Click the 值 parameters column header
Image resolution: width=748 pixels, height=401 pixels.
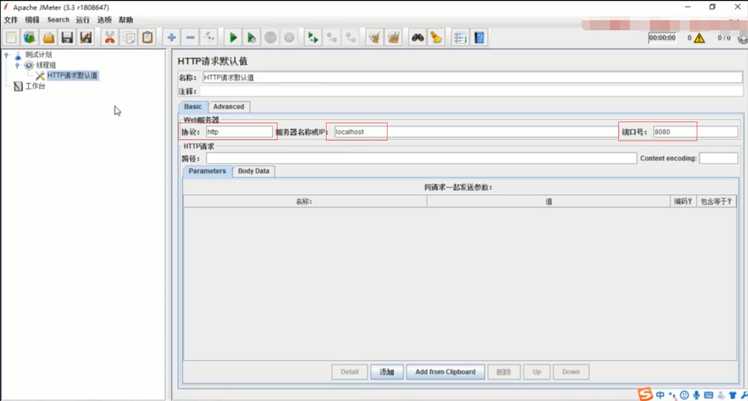548,202
